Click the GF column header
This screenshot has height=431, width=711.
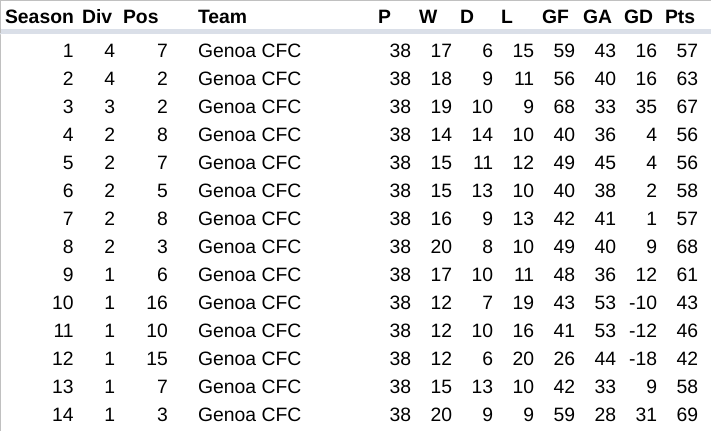(x=556, y=17)
